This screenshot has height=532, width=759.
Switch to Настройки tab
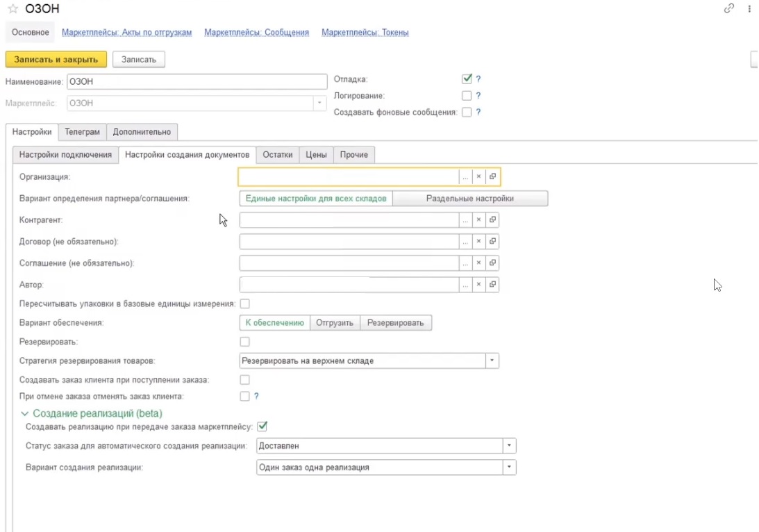click(32, 132)
